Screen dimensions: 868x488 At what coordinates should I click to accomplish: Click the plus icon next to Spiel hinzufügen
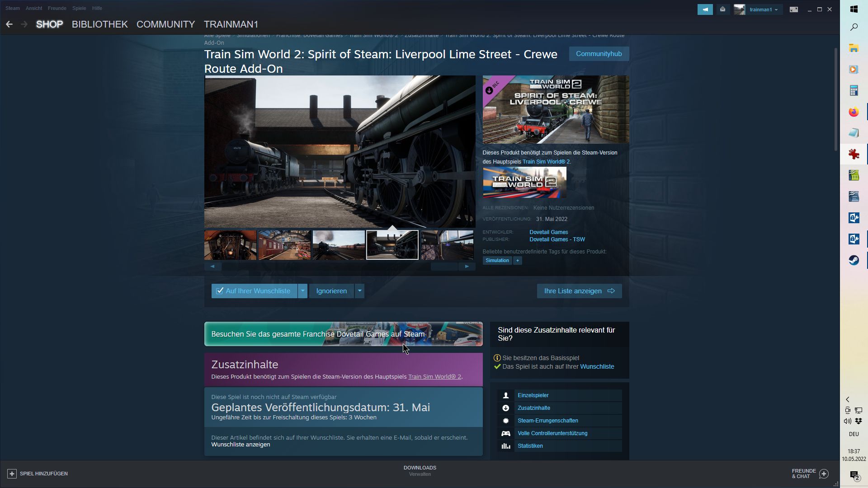click(x=12, y=474)
